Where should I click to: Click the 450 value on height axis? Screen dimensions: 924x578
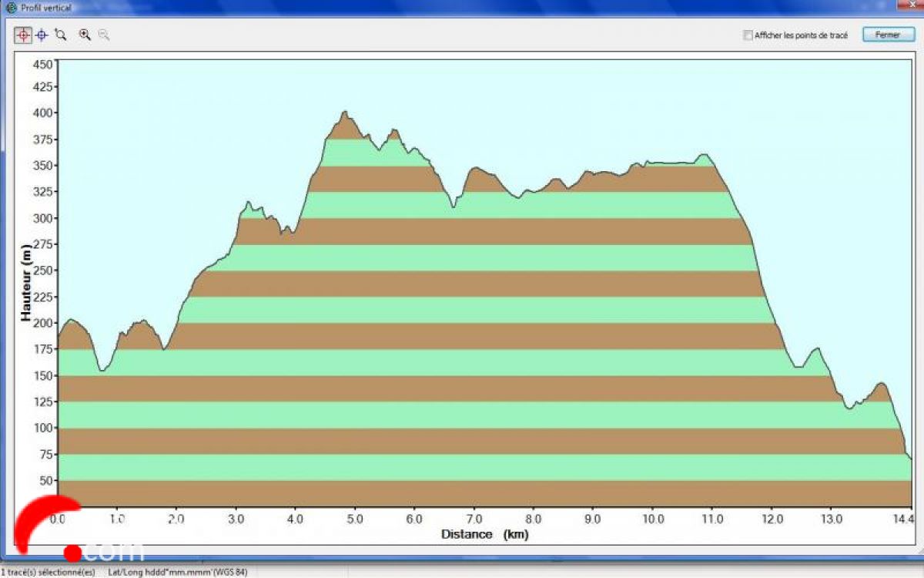(x=43, y=64)
